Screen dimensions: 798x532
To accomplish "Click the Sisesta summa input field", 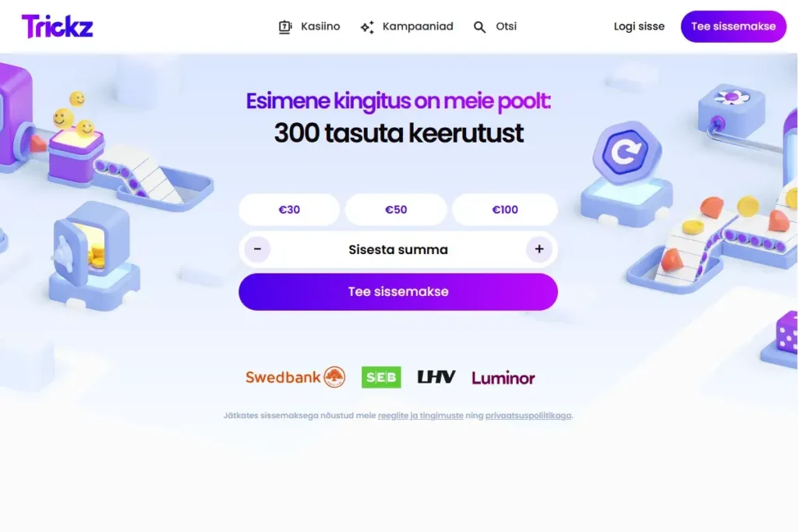I will point(398,249).
